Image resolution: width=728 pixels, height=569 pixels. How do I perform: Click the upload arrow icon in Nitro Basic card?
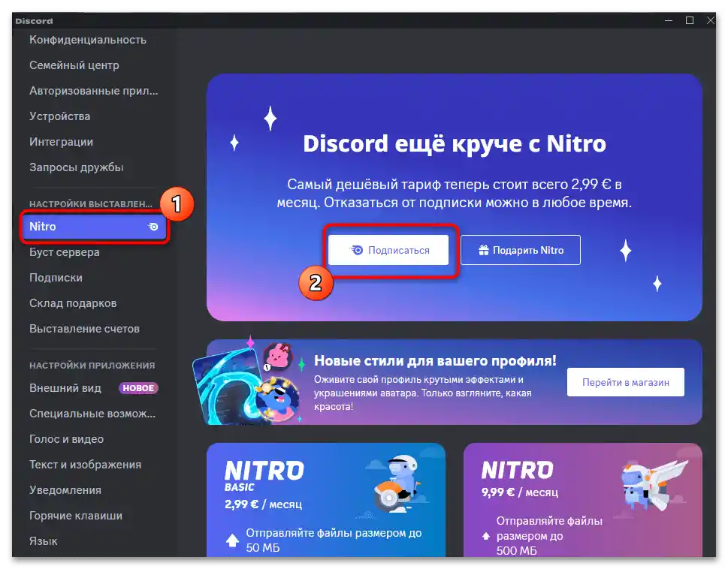click(232, 540)
